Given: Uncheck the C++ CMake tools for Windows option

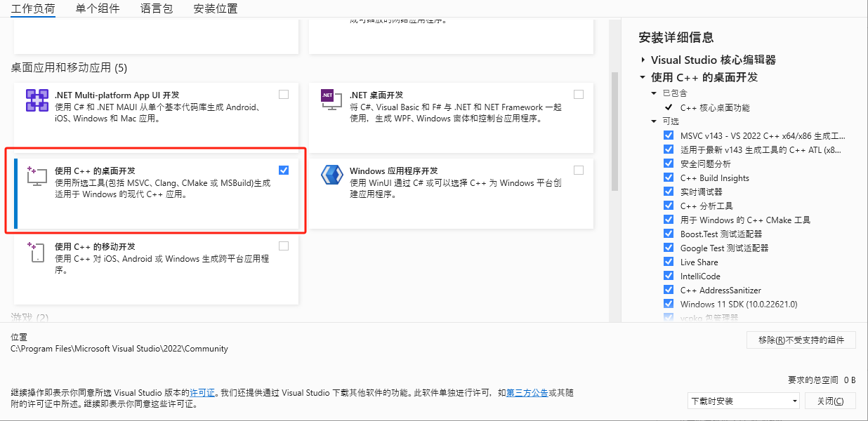Looking at the screenshot, I should click(x=669, y=220).
